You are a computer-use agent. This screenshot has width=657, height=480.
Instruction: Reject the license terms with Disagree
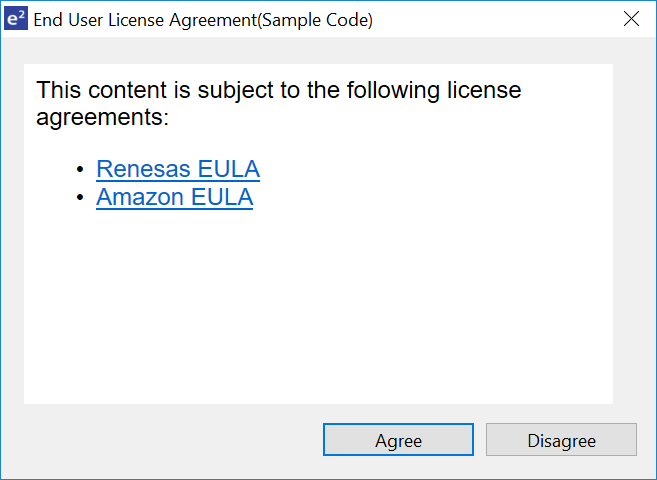point(561,440)
